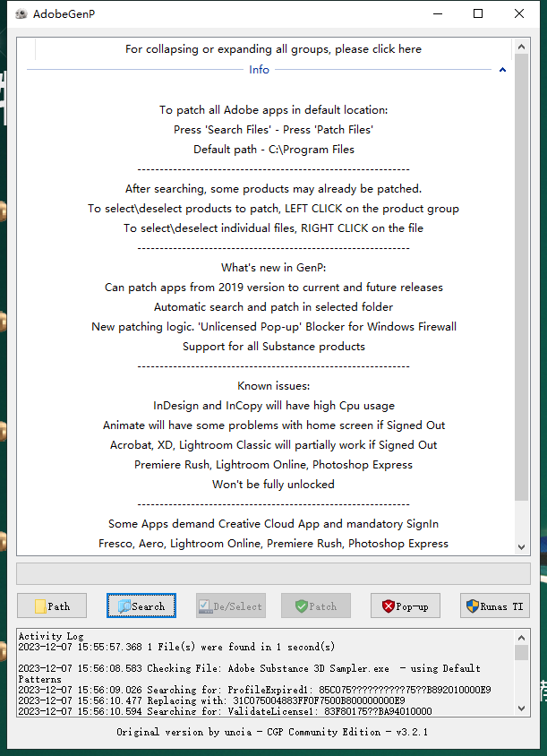Click 'Some Apps demand Creative Cloud App' line
The height and width of the screenshot is (756, 547).
(x=273, y=524)
